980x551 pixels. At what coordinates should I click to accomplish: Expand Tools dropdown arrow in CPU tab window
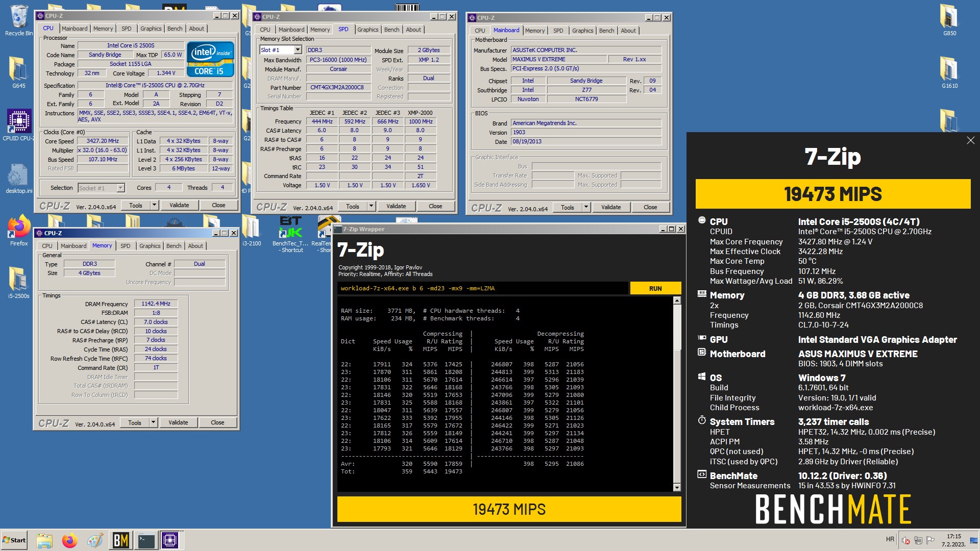(154, 205)
